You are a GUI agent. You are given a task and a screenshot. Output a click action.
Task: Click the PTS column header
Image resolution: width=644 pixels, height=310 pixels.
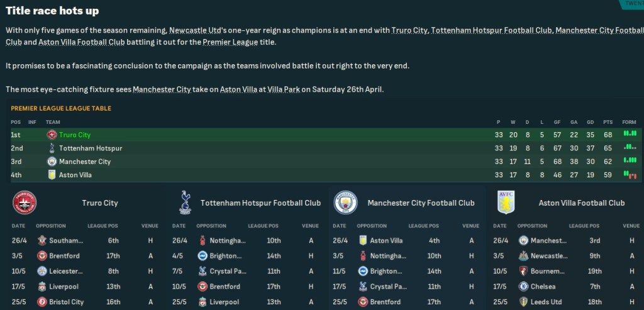click(608, 122)
